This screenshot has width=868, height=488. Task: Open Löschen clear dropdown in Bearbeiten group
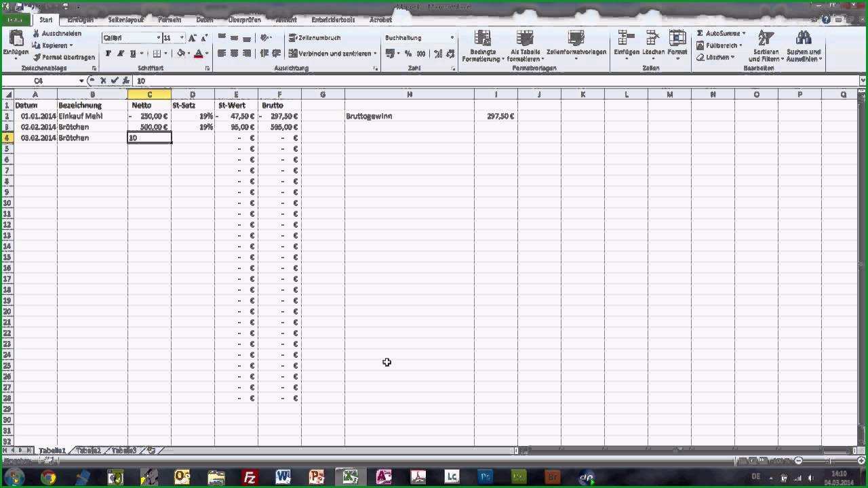click(x=715, y=58)
